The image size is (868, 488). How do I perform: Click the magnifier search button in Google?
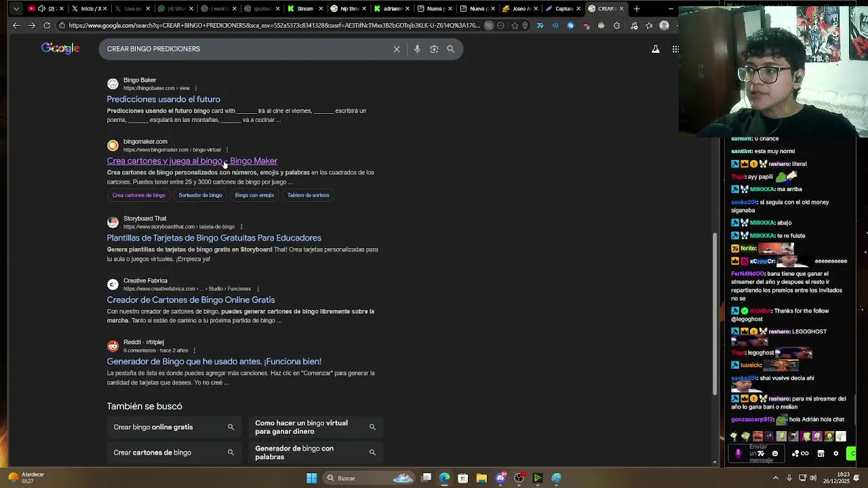tap(450, 49)
